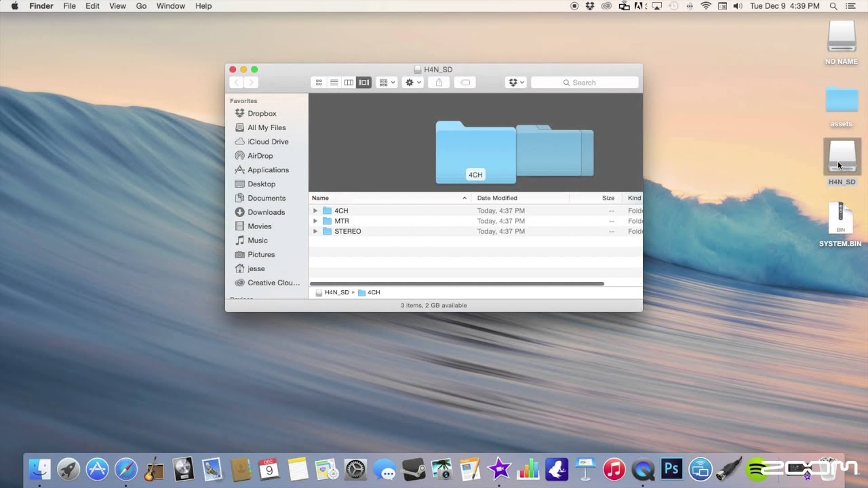Image resolution: width=868 pixels, height=488 pixels.
Task: Open Safari from the Dock
Action: click(x=126, y=468)
